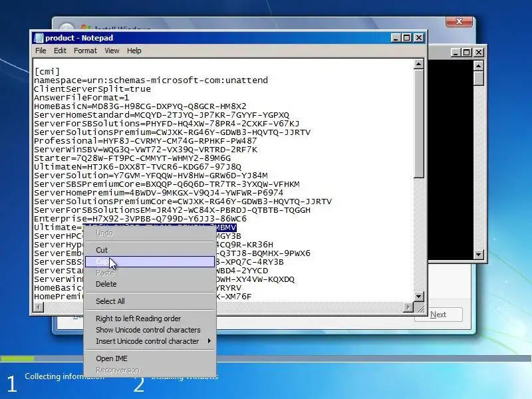Open the Edit menu in Notepad
Image resolution: width=532 pixels, height=399 pixels.
click(x=60, y=51)
